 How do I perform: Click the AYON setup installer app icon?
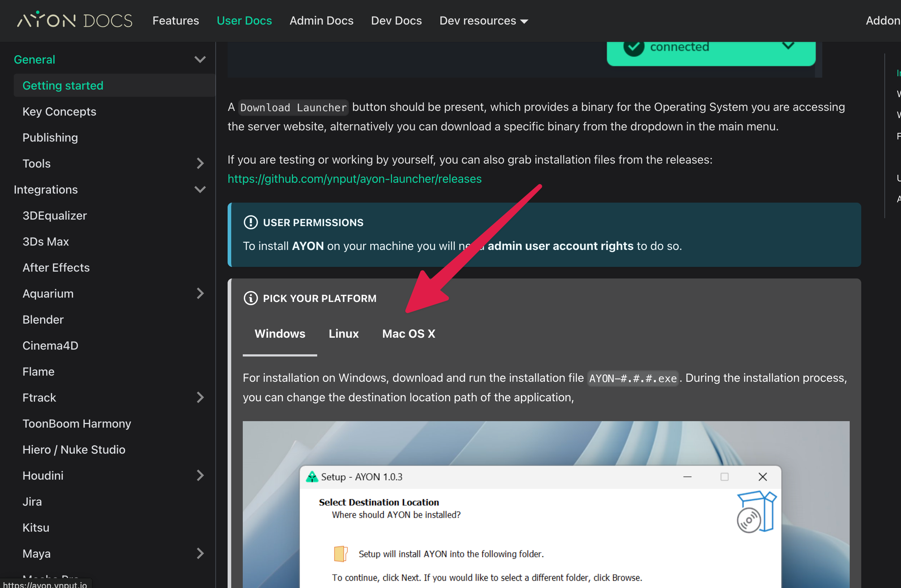tap(311, 477)
